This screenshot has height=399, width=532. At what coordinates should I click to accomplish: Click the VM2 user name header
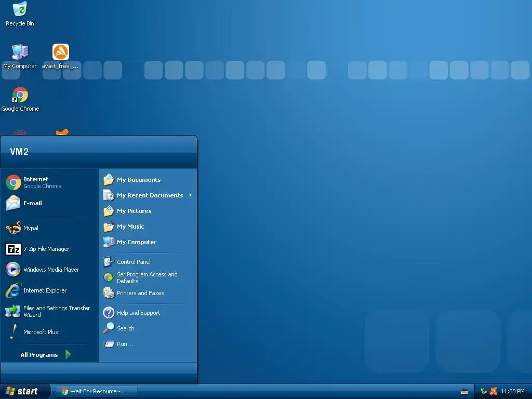pos(19,151)
